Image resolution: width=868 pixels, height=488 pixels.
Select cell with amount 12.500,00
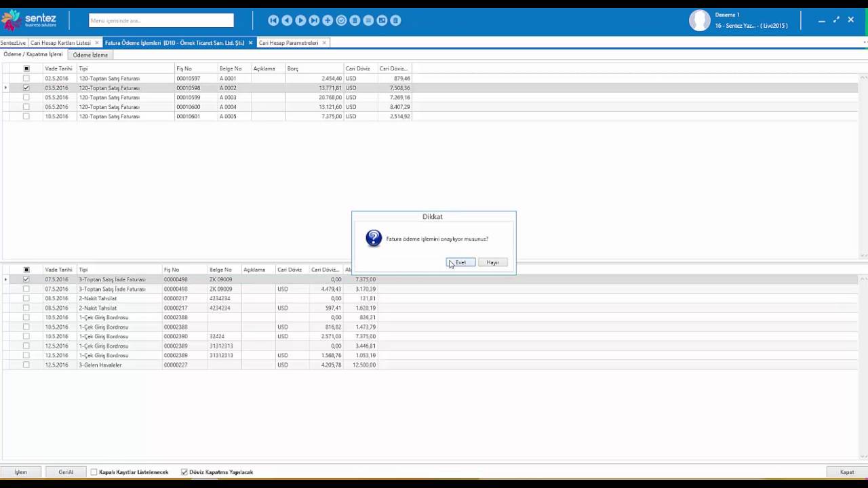[x=360, y=365]
